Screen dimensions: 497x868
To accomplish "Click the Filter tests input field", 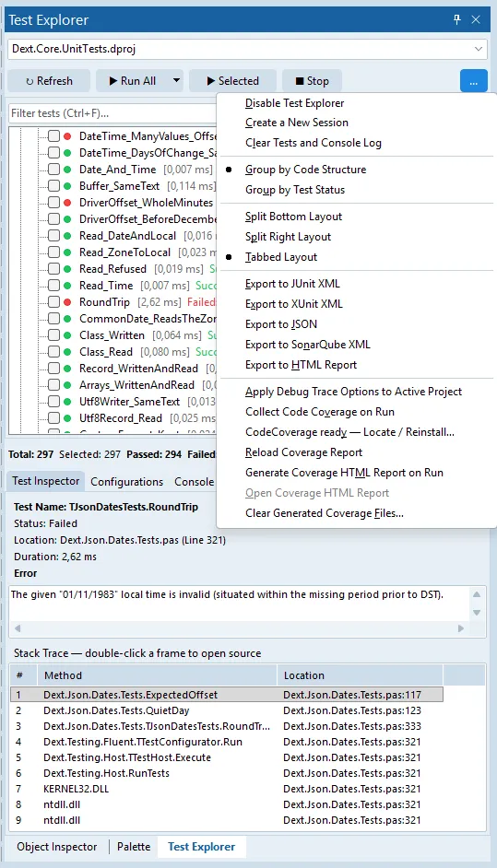I will 112,113.
